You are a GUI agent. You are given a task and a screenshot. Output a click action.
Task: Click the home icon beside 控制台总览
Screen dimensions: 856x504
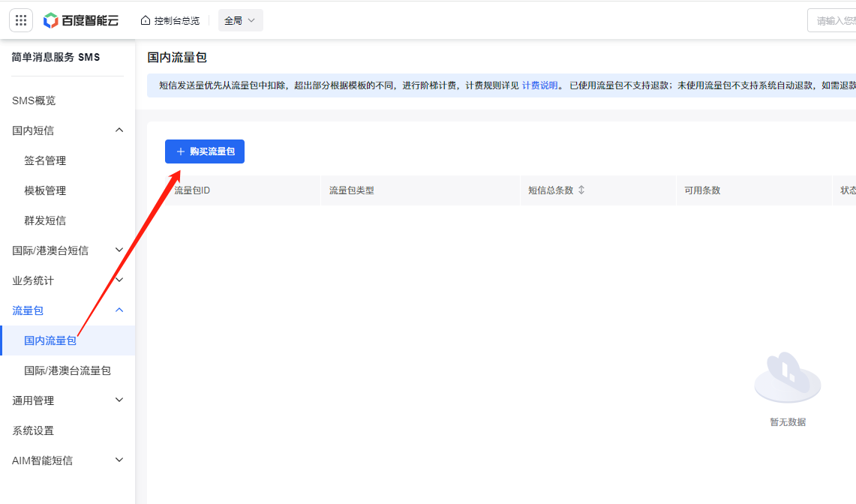(146, 20)
